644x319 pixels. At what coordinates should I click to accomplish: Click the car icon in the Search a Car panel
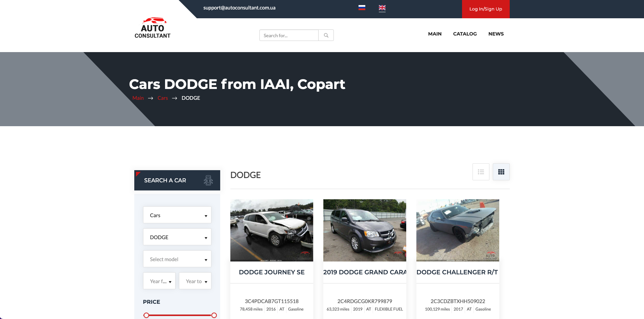click(208, 180)
